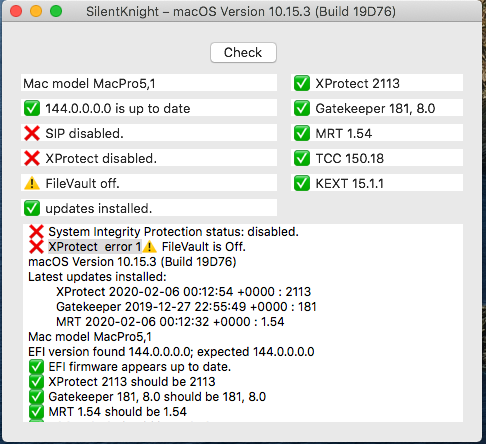Click warning triangle beside 'FileVault off.'

coord(32,183)
